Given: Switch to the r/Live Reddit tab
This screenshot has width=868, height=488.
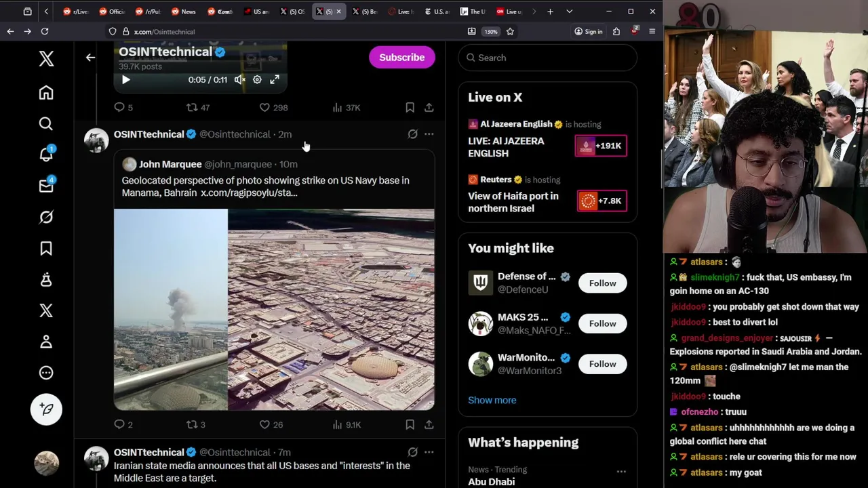Looking at the screenshot, I should point(75,12).
